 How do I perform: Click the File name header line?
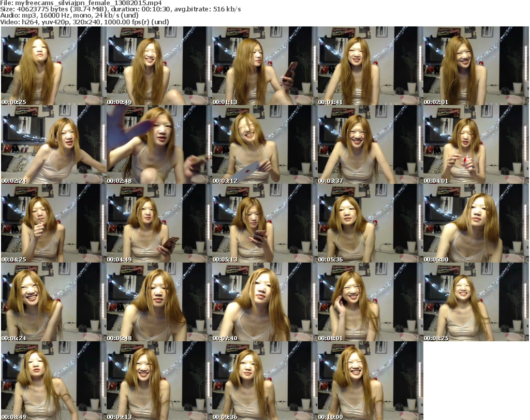tap(81, 3)
